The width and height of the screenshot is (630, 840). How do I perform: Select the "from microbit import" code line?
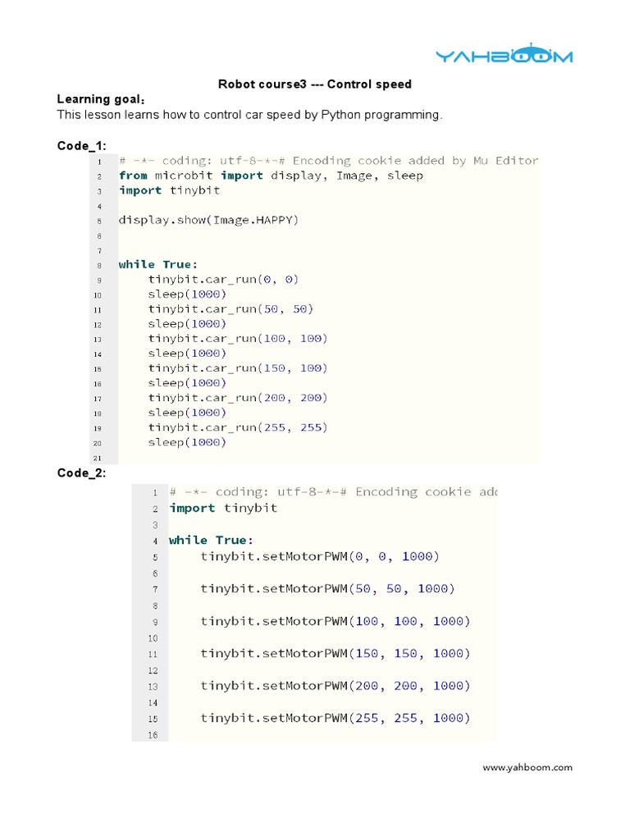(271, 176)
